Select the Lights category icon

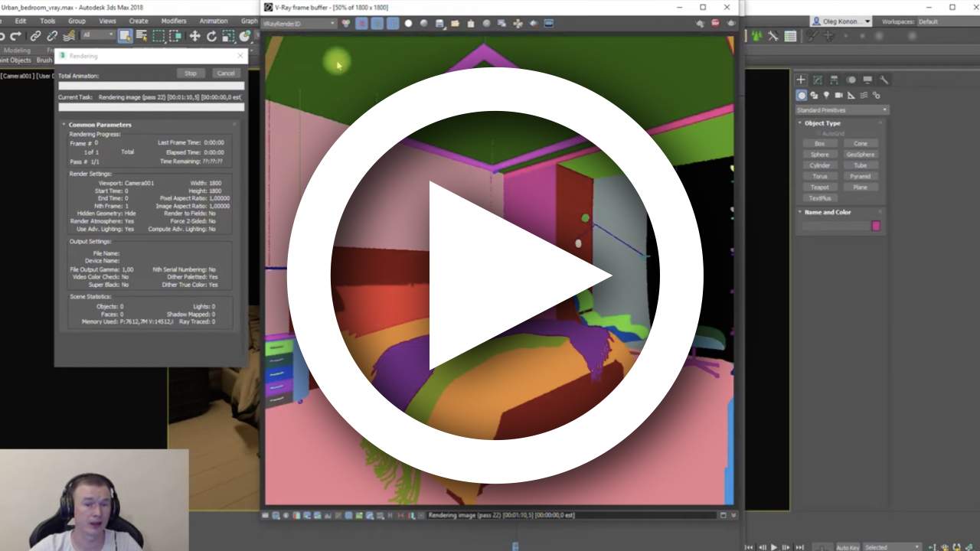click(826, 96)
